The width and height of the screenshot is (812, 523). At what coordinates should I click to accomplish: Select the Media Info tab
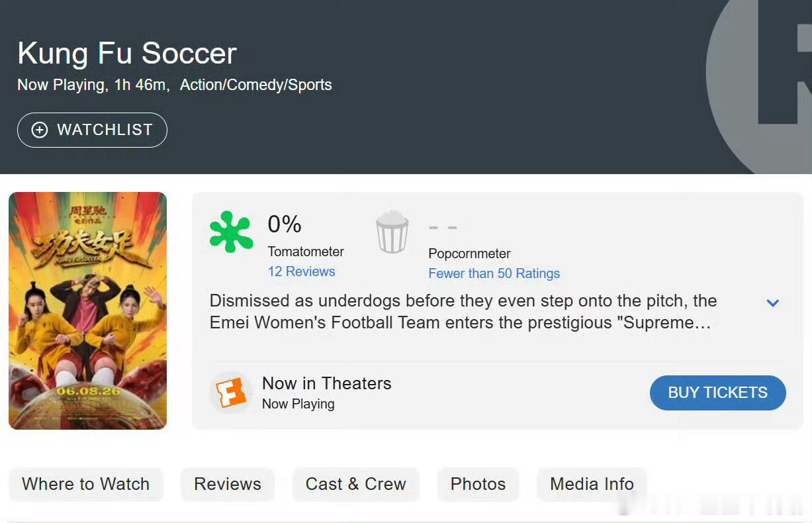point(592,484)
